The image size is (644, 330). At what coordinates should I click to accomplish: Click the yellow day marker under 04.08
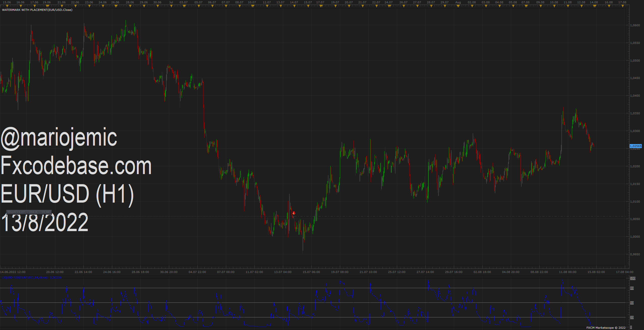click(x=499, y=6)
